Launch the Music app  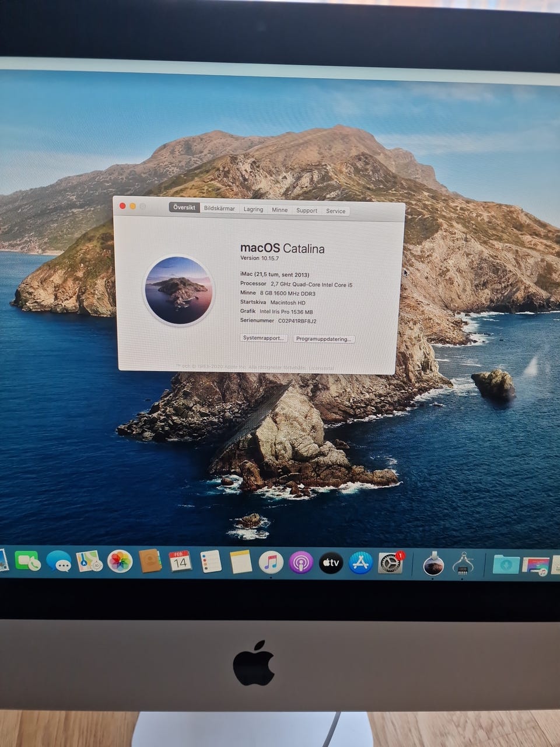point(271,563)
